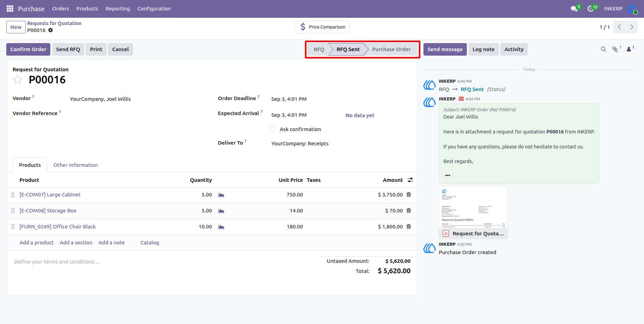Open the attachments paperclip icon
Image resolution: width=644 pixels, height=324 pixels.
[x=615, y=49]
